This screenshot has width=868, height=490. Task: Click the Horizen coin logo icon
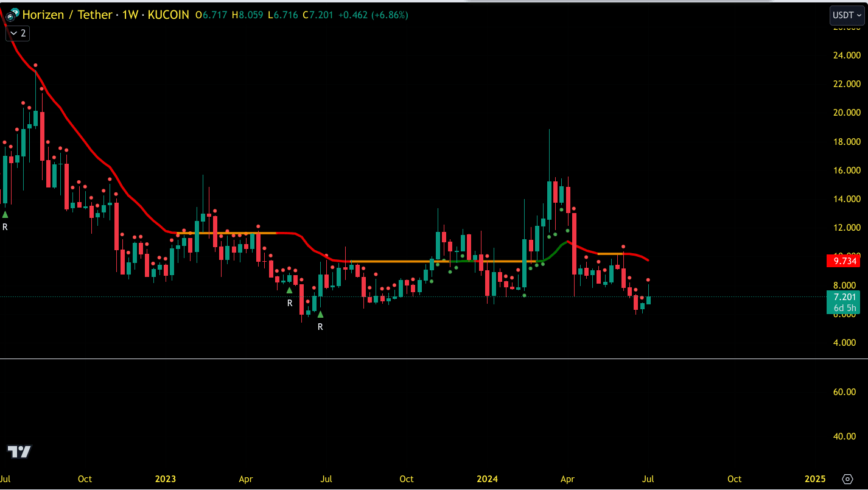[x=11, y=15]
